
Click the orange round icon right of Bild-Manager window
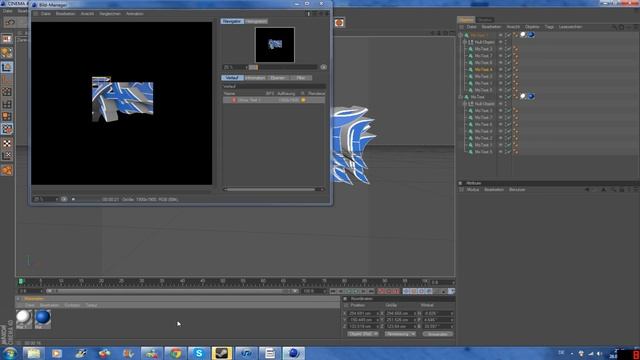coord(339,23)
